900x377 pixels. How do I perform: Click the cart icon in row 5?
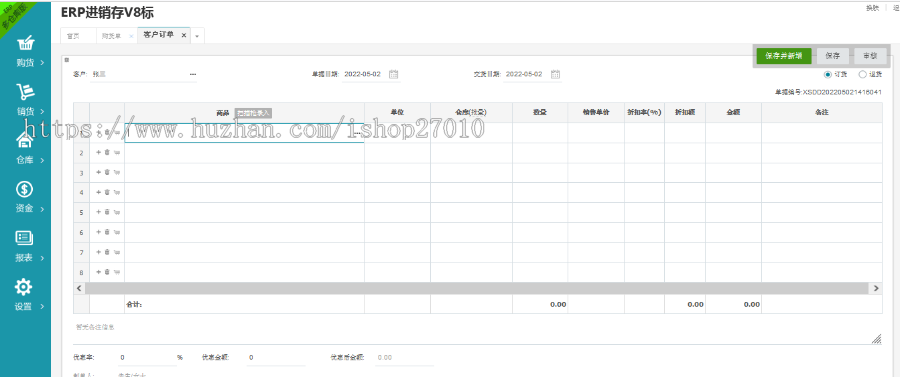click(x=117, y=212)
